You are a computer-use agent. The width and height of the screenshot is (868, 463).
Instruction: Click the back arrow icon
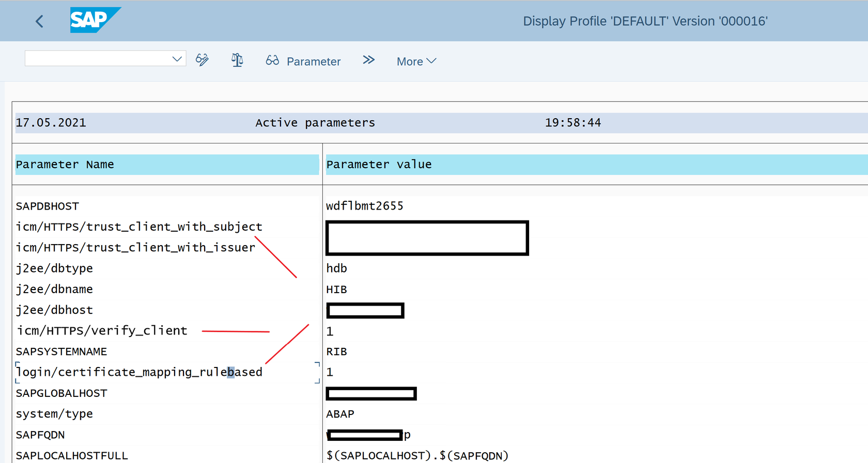[39, 21]
